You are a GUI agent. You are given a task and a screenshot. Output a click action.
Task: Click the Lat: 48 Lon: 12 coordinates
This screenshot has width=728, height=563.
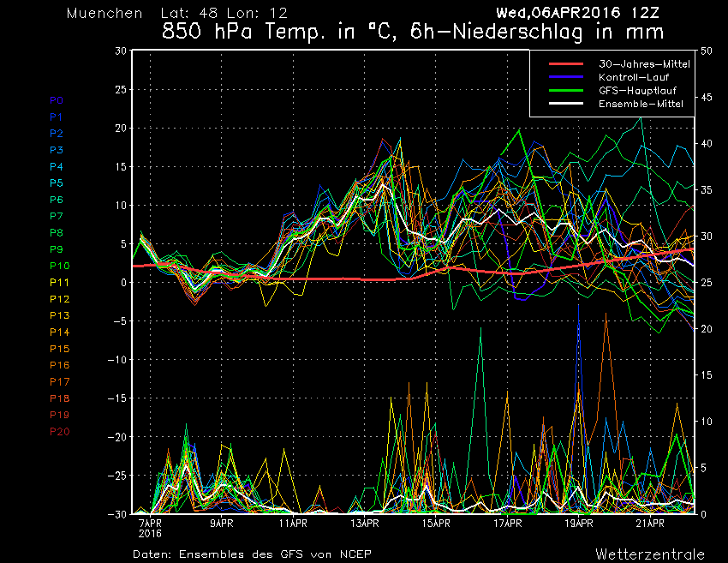click(x=224, y=13)
